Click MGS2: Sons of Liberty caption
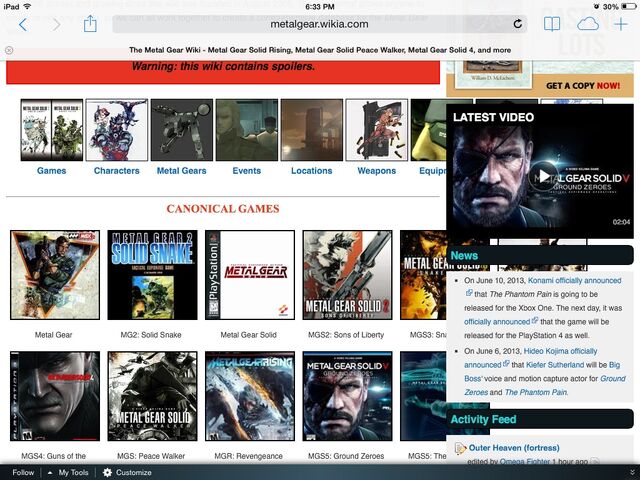Screen dimensions: 640x480 tap(346, 335)
